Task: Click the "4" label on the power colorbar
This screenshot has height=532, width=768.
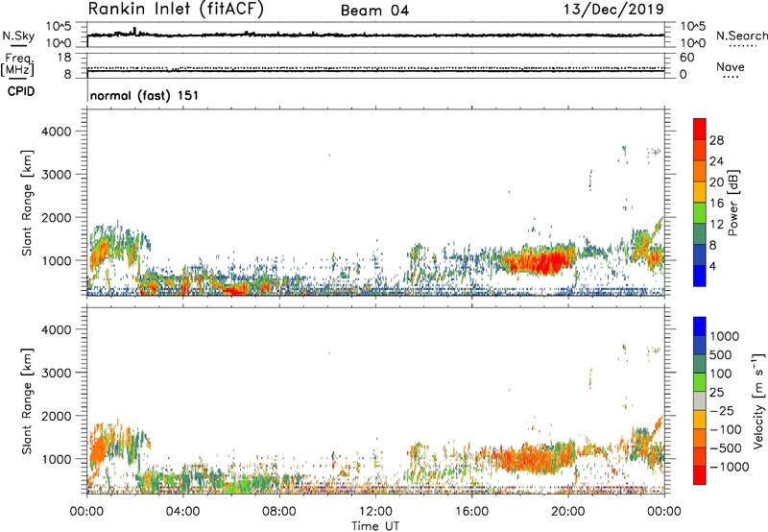Action: click(713, 267)
